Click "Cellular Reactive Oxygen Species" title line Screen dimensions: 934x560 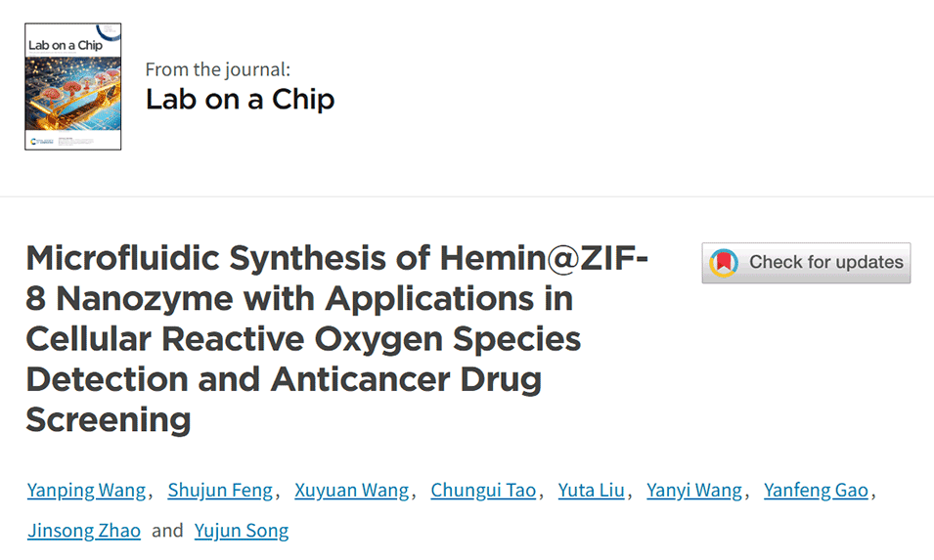(x=303, y=339)
